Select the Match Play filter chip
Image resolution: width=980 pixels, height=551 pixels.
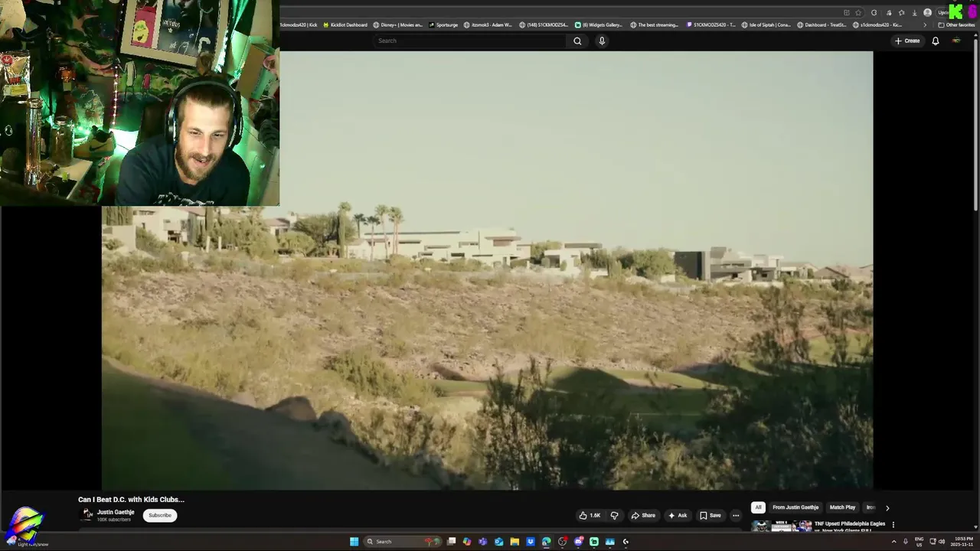coord(842,507)
